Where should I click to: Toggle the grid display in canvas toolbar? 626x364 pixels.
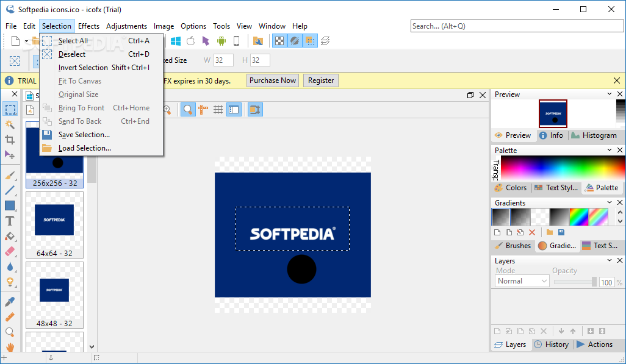coord(218,110)
